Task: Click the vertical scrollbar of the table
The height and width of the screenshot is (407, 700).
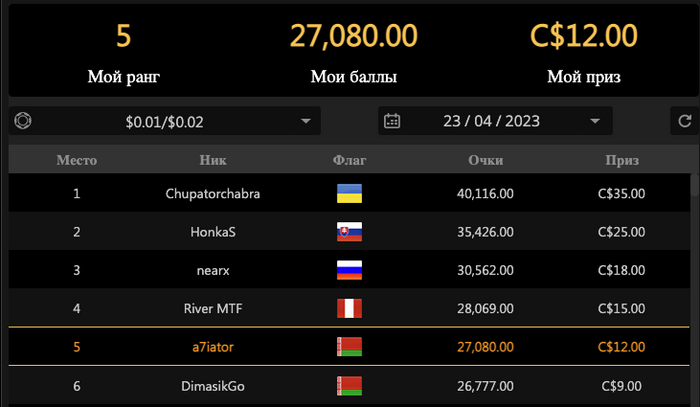Action: point(694,187)
